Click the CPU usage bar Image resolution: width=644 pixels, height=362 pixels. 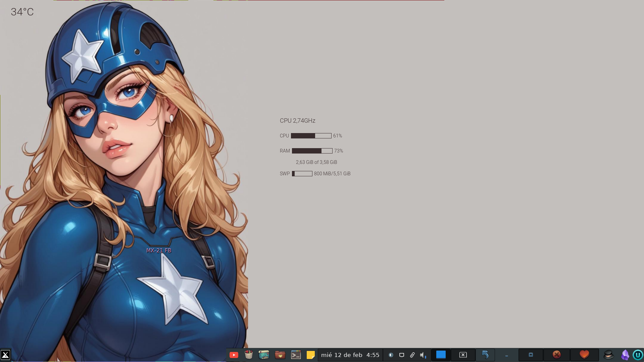point(311,136)
